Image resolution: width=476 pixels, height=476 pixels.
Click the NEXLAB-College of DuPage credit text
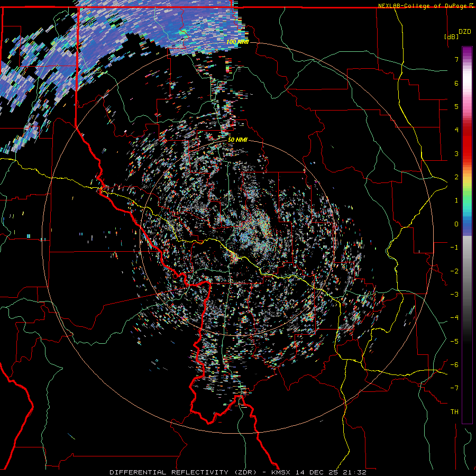click(x=422, y=6)
